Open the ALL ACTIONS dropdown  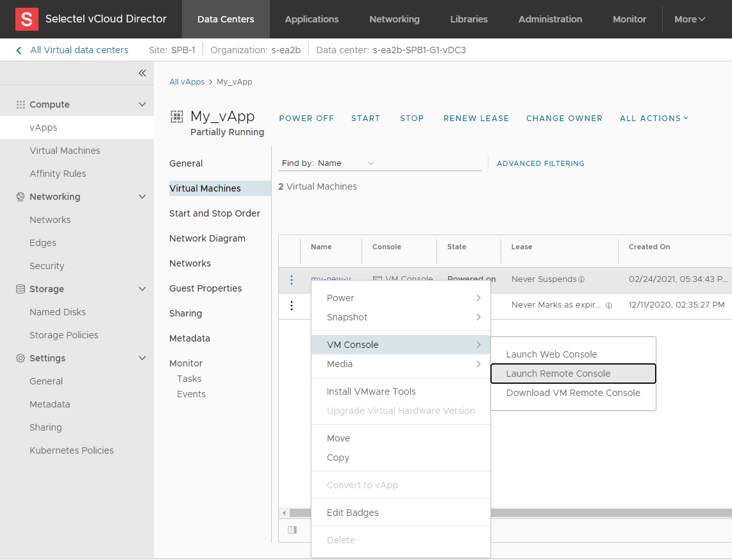(654, 118)
